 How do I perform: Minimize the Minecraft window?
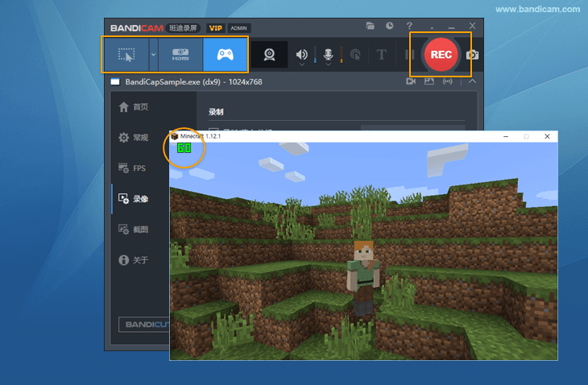[506, 136]
